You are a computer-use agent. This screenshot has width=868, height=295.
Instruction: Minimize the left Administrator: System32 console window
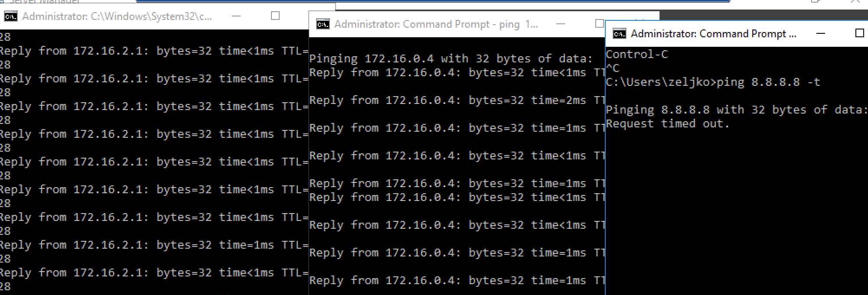[236, 16]
